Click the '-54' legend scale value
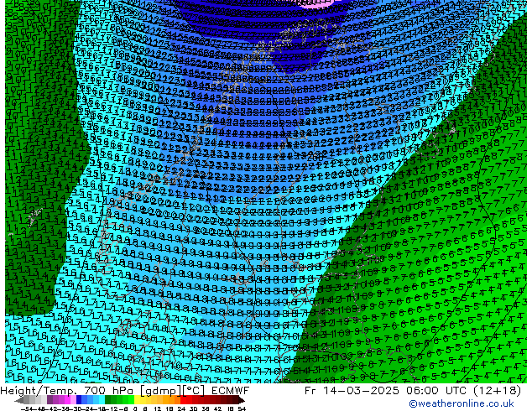This screenshot has height=411, width=532. (27, 409)
